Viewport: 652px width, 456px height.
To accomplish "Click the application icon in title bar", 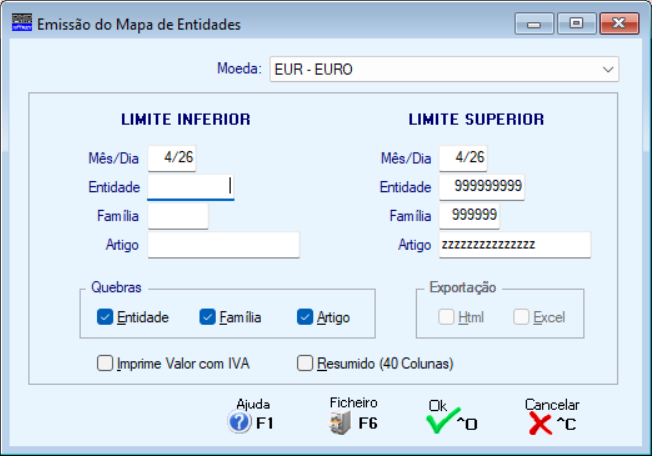I will click(x=21, y=23).
